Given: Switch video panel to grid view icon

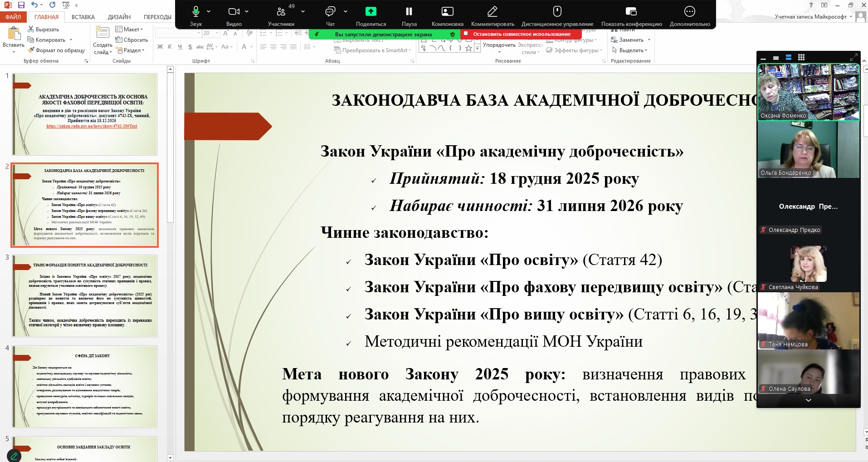Looking at the screenshot, I should click(801, 57).
